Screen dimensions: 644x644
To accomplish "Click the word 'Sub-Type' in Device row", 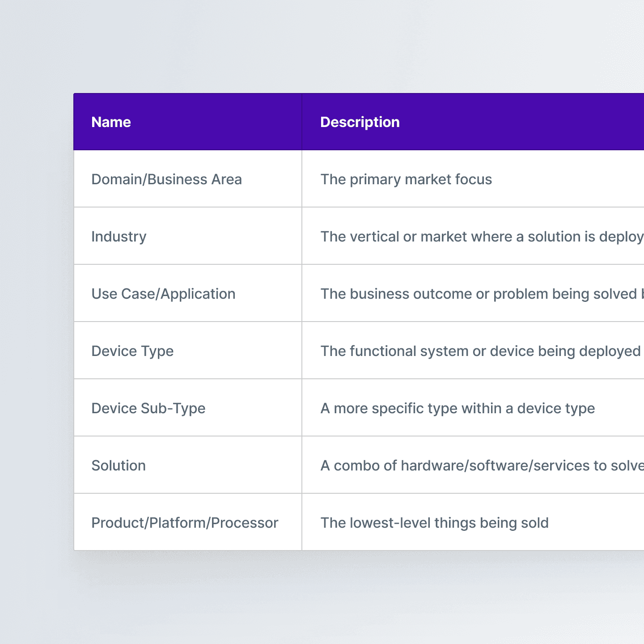I will (x=173, y=409).
